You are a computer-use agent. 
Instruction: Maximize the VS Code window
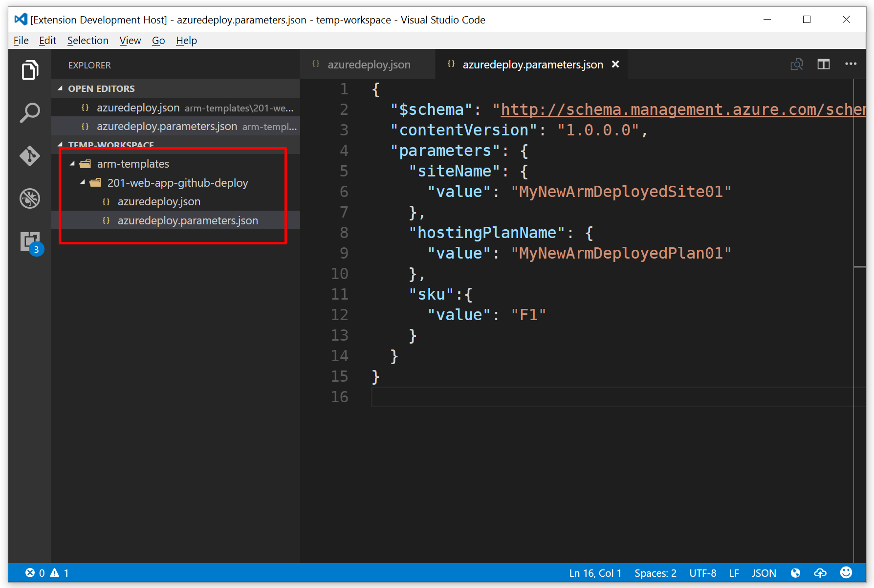tap(807, 20)
